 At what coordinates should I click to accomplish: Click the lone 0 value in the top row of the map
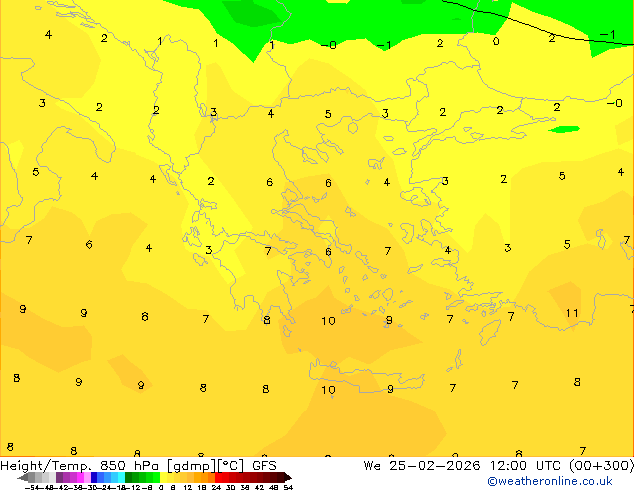click(496, 41)
